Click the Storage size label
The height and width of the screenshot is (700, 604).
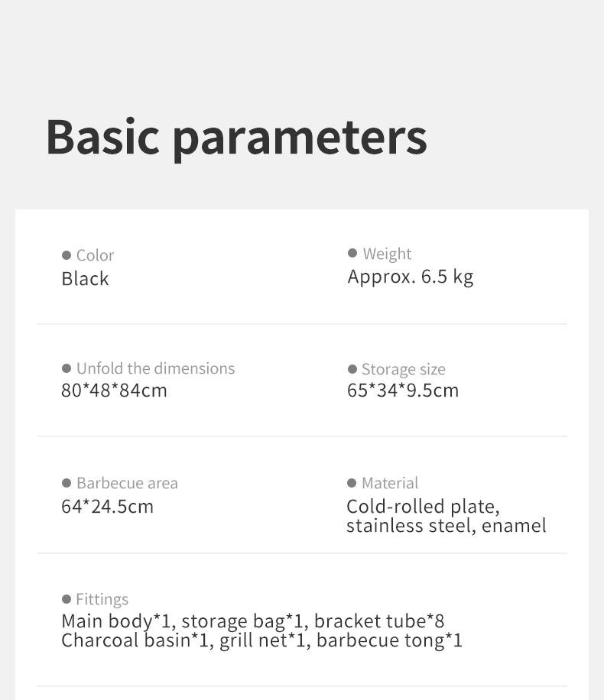pyautogui.click(x=403, y=369)
